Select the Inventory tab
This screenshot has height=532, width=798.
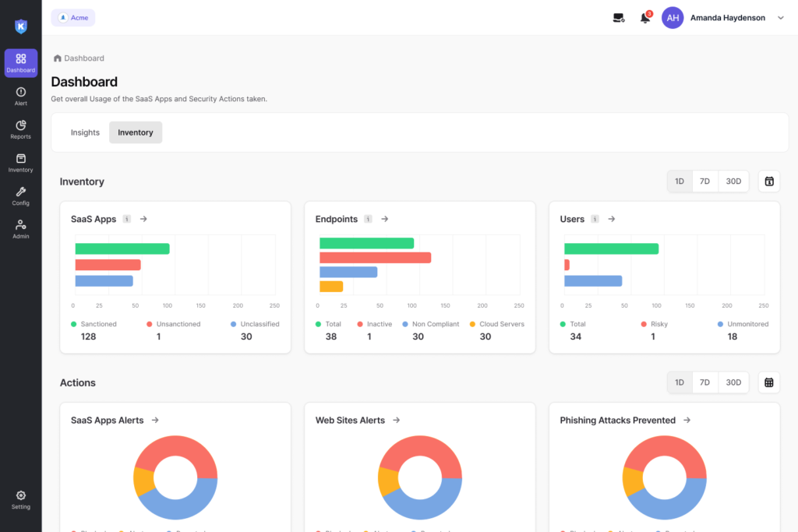tap(136, 132)
